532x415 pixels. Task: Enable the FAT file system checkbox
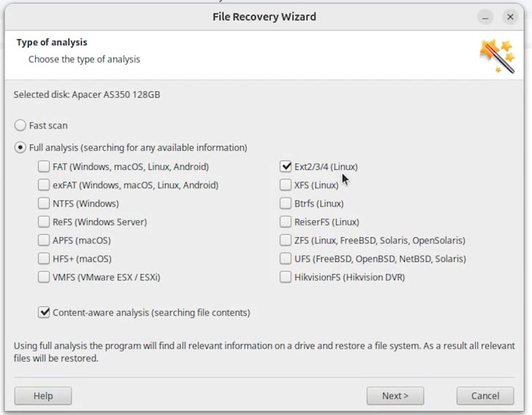click(x=44, y=166)
